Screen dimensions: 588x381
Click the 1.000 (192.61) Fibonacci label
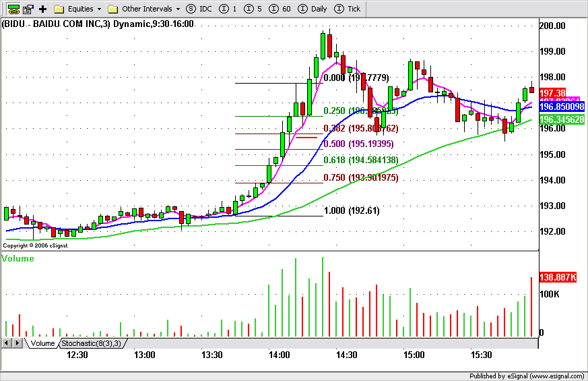pos(352,210)
